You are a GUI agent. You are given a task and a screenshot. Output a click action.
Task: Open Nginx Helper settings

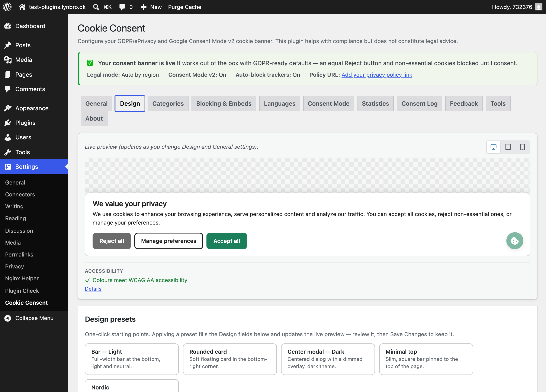[x=22, y=278]
